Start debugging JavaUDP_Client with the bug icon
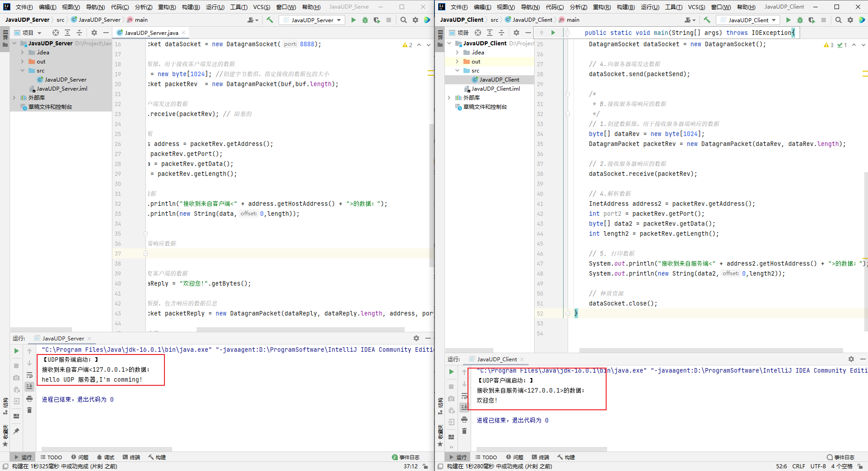868x471 pixels. [800, 19]
